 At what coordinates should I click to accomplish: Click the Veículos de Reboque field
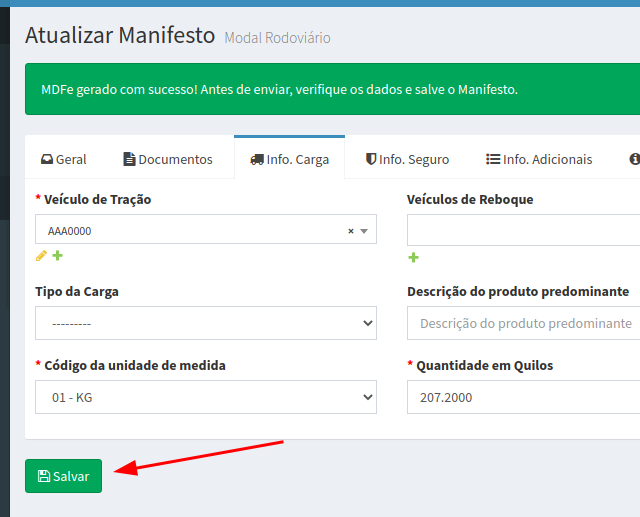523,230
